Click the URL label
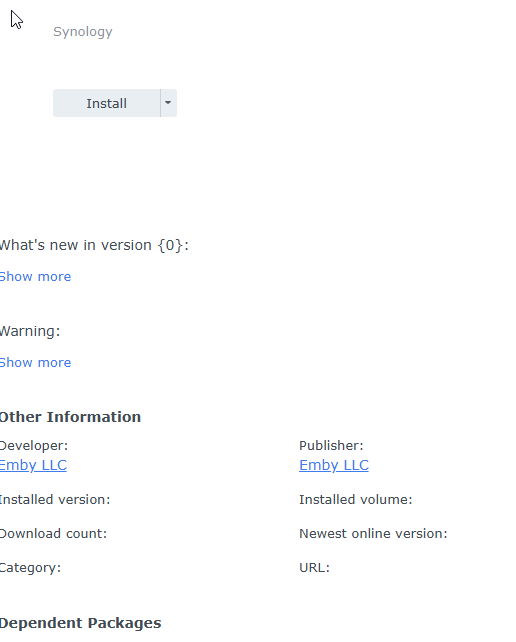This screenshot has width=516, height=642. 315,568
